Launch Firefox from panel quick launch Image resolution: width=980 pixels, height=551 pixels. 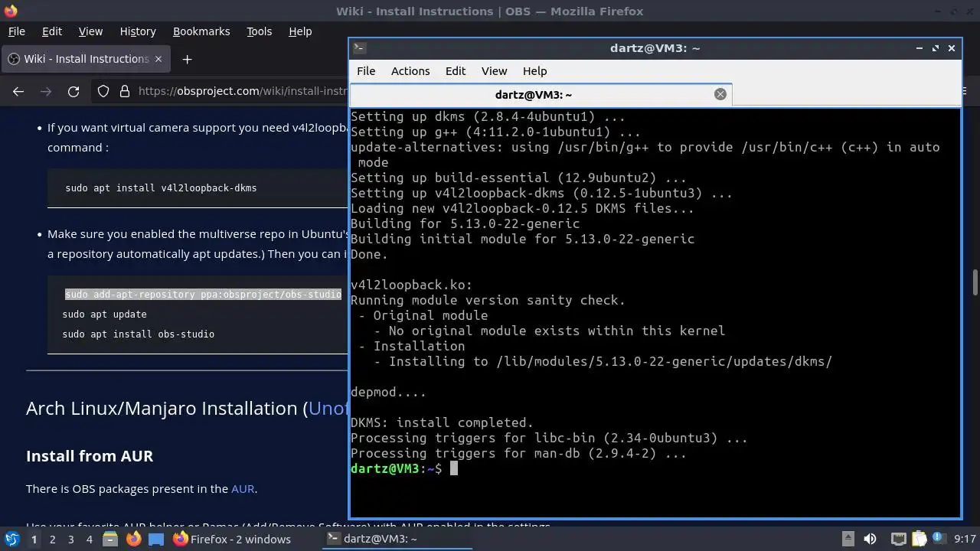point(133,539)
